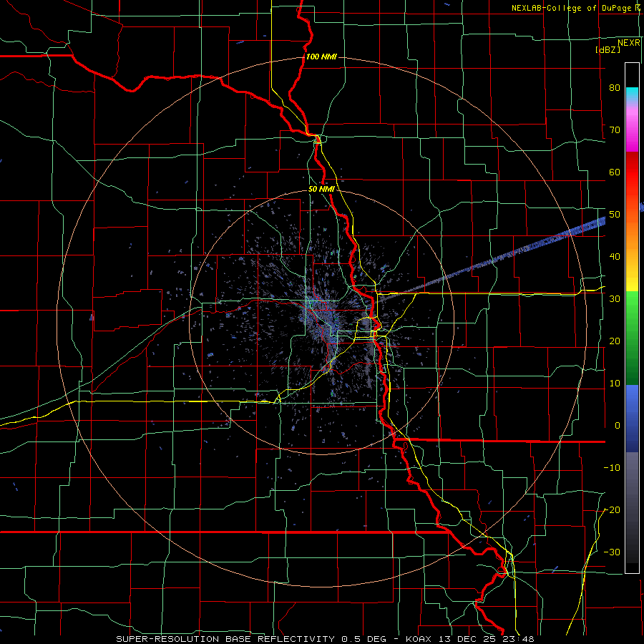This screenshot has height=644, width=644.
Task: Click the 100 NMI range ring label
Action: 321,57
